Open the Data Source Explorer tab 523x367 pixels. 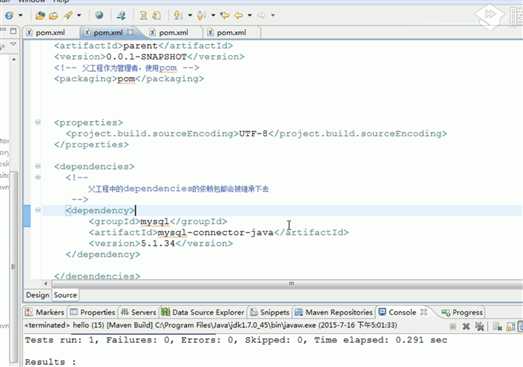(203, 312)
